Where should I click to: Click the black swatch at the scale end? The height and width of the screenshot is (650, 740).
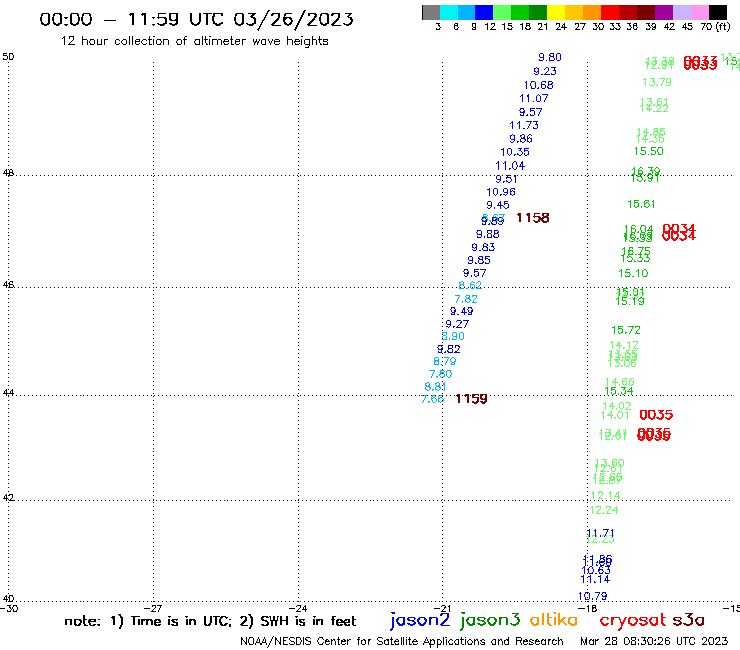pos(717,12)
